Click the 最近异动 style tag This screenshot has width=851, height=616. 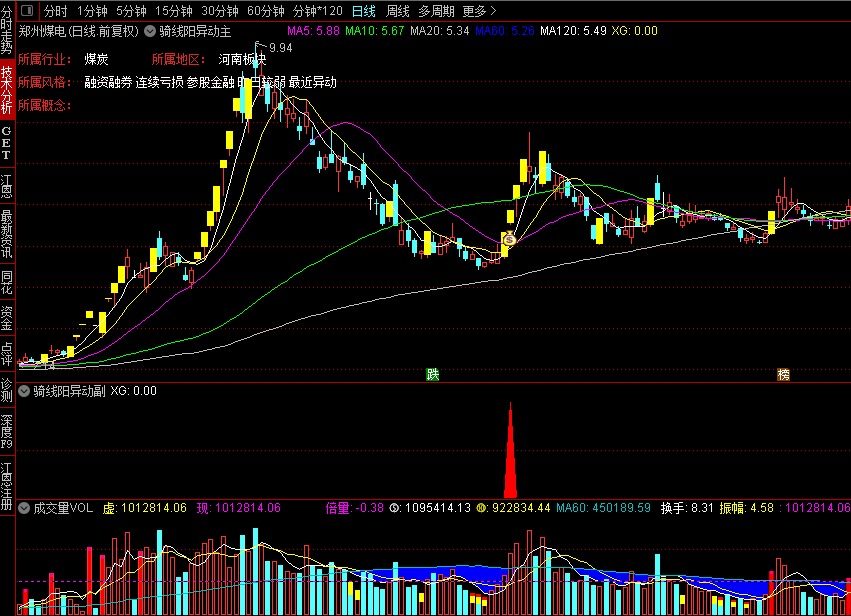[313, 82]
